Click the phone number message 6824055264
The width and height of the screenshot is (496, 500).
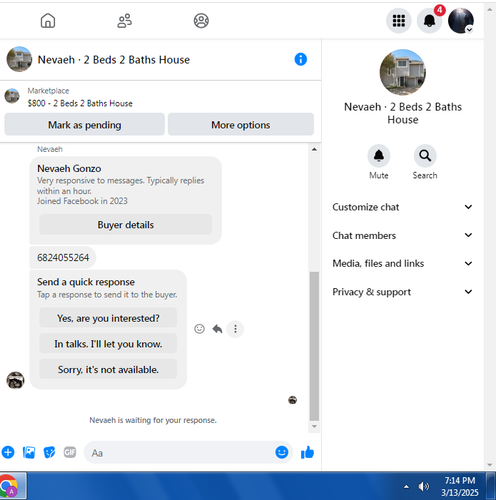pos(63,257)
